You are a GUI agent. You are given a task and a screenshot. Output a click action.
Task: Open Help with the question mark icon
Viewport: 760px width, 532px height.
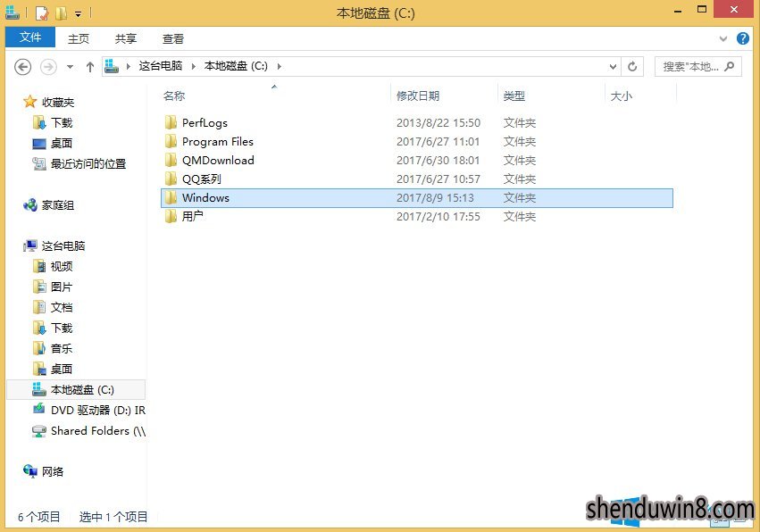click(742, 38)
